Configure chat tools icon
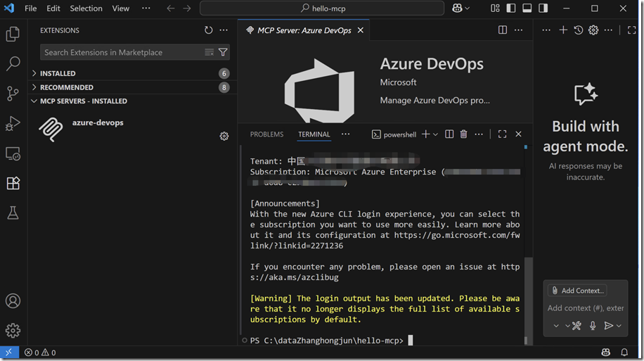This screenshot has width=644, height=361. tap(577, 326)
